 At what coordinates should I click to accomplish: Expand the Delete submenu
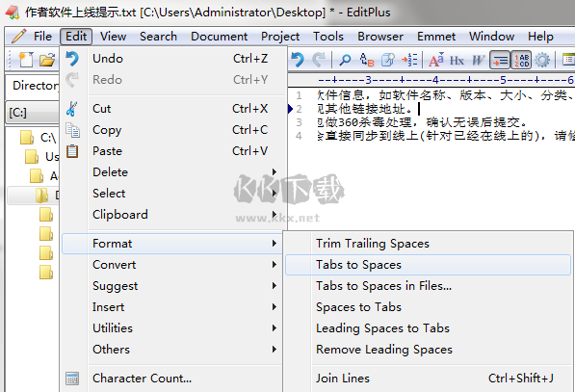tap(172, 172)
